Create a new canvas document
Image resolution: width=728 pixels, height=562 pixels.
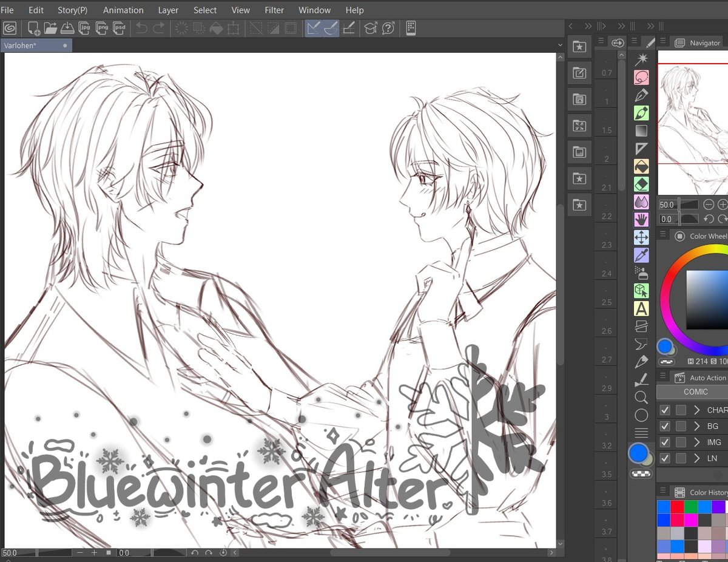(x=33, y=28)
